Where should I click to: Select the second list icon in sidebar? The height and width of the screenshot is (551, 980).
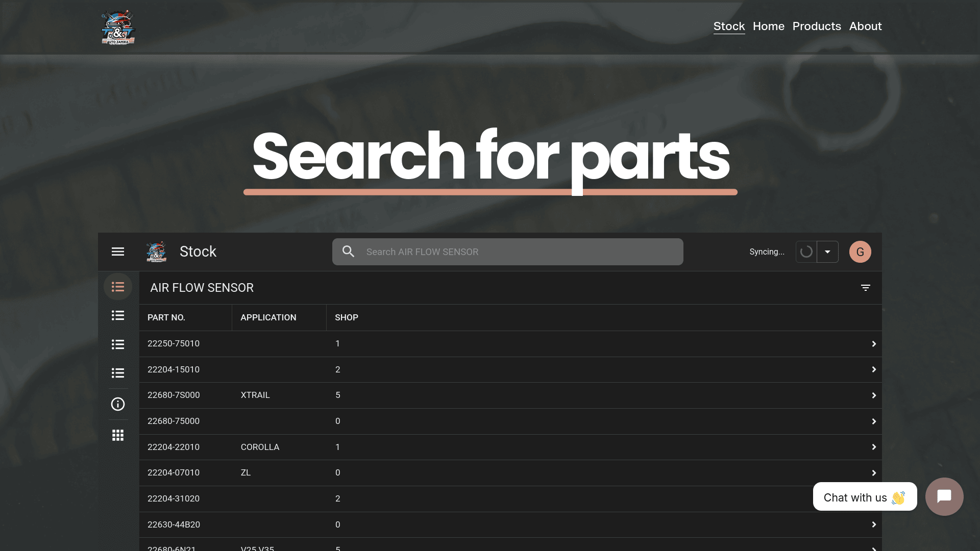[x=118, y=315]
